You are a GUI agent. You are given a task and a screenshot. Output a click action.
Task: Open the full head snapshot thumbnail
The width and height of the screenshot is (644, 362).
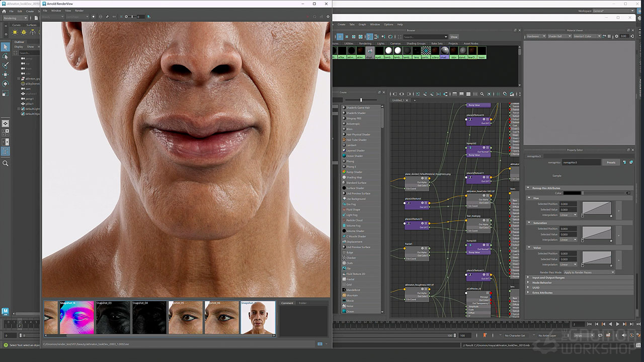coord(258,318)
